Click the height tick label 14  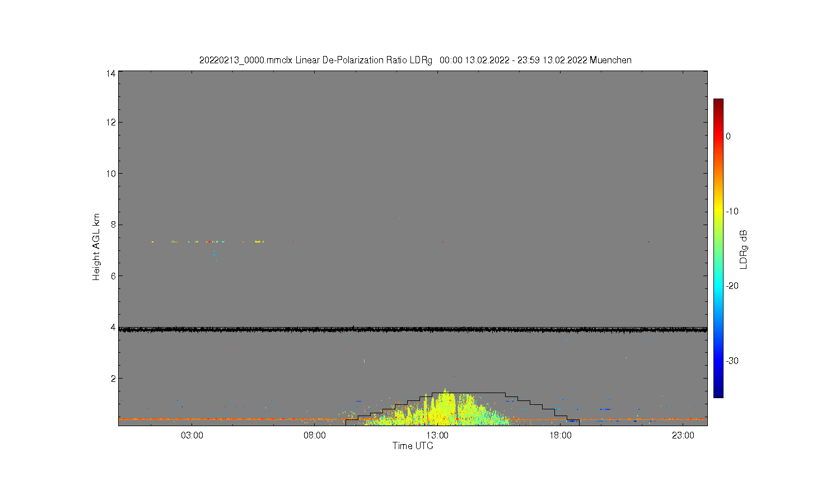click(111, 73)
